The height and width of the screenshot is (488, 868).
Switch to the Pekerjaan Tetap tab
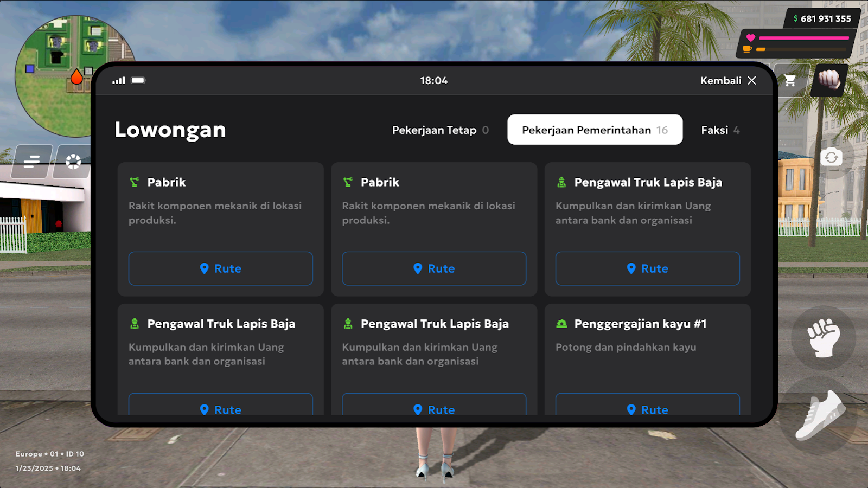point(441,130)
